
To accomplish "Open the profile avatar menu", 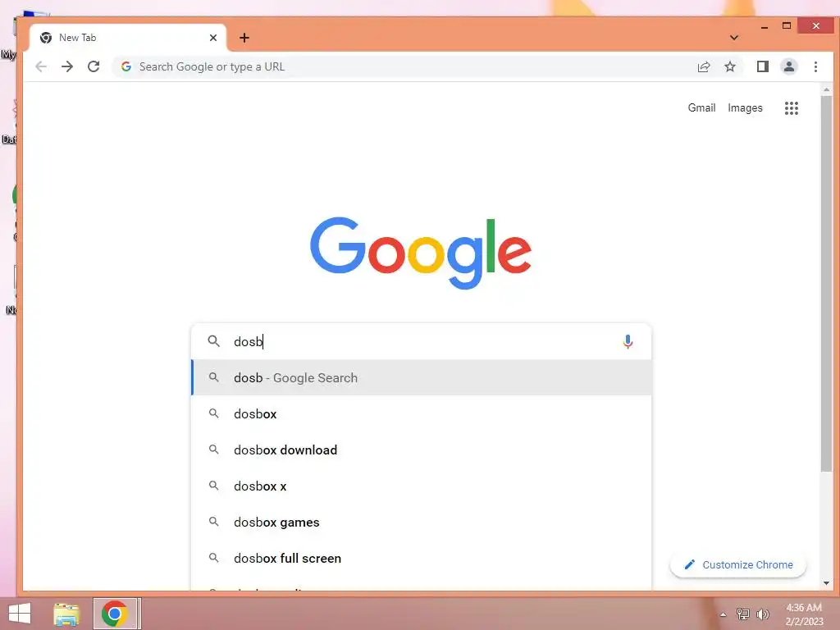I will pos(789,67).
